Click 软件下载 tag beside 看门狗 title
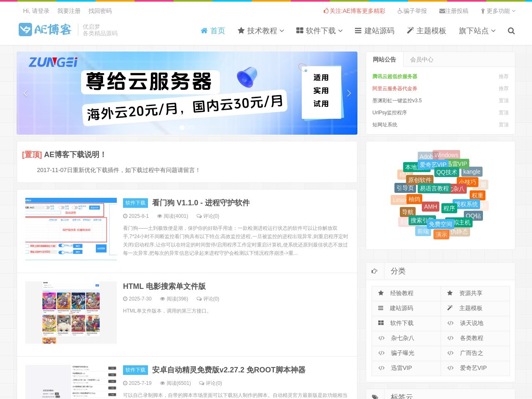Viewport: 532px width, 399px height. 135,203
